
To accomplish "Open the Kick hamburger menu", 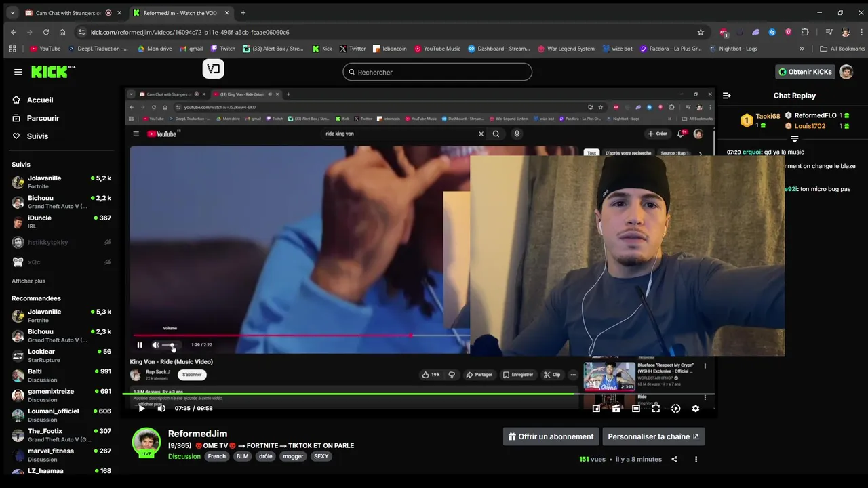I will (18, 72).
